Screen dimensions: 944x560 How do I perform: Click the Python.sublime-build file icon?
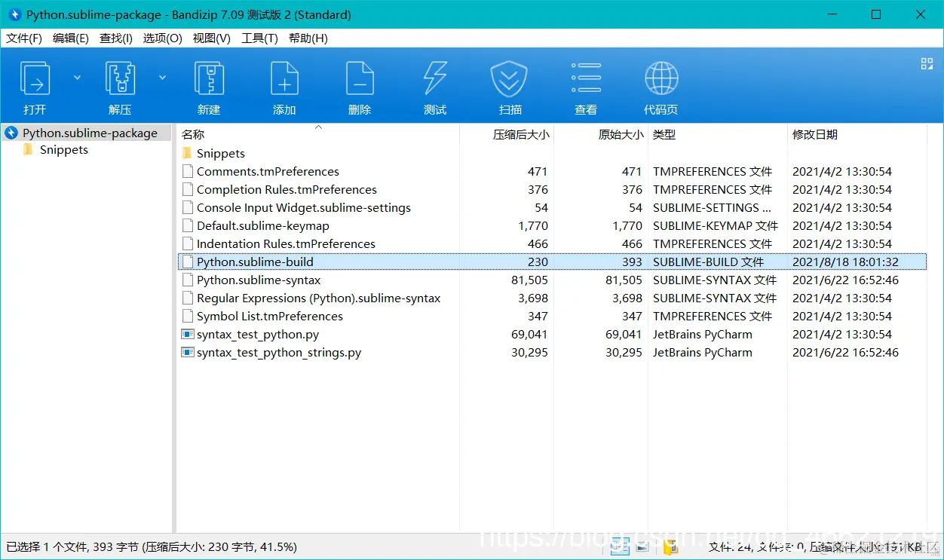pyautogui.click(x=188, y=262)
